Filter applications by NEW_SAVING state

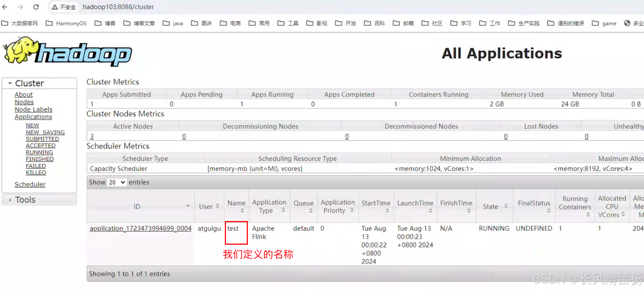point(45,132)
